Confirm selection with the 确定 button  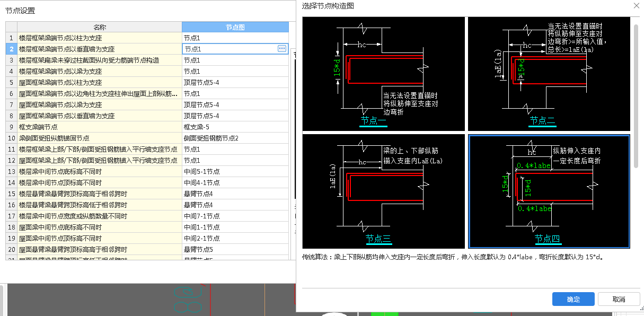(573, 299)
